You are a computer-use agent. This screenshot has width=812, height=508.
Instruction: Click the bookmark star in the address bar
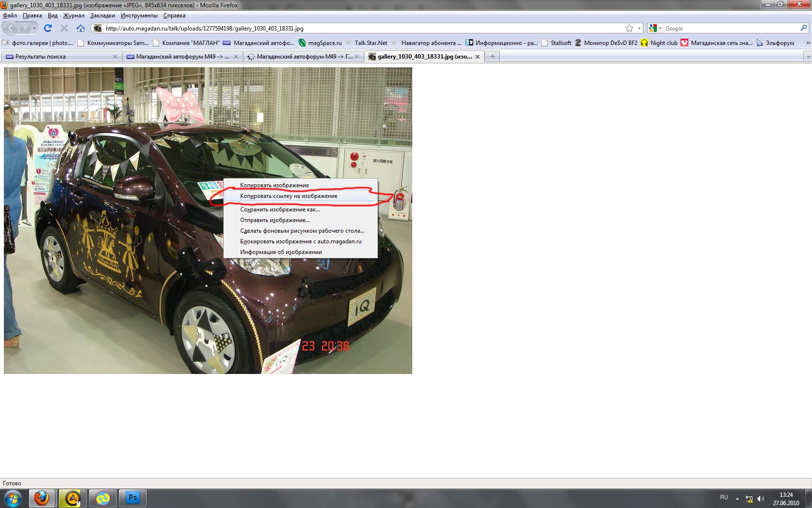coord(629,29)
